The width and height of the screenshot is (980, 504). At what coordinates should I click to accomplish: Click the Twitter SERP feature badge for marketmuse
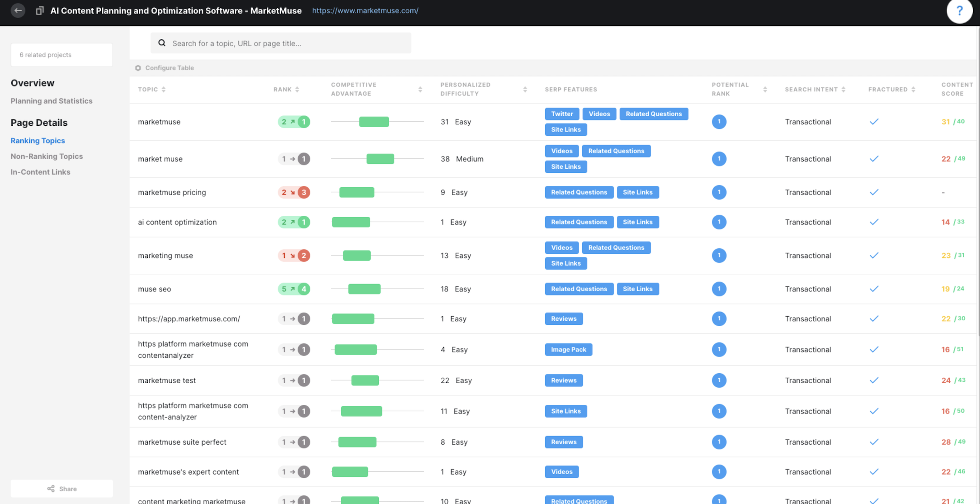point(562,114)
